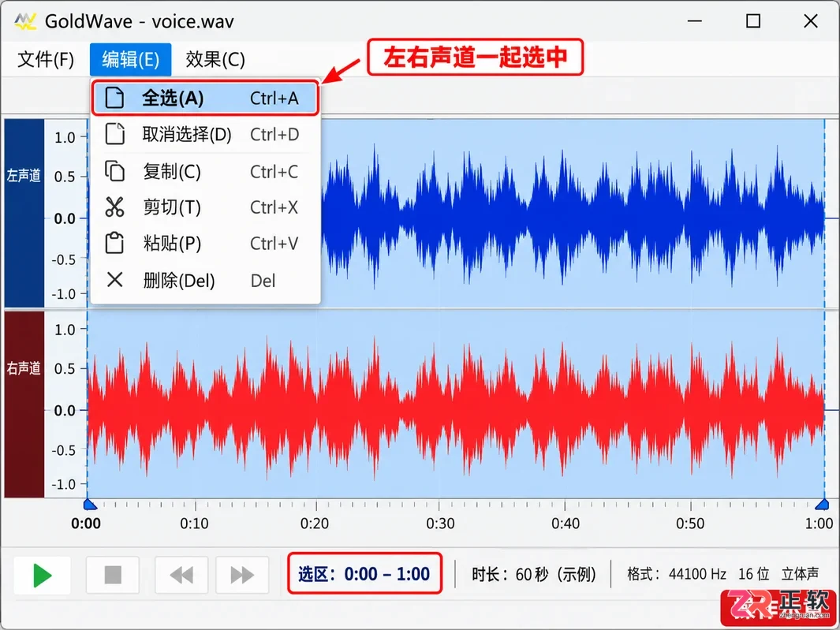
Task: Start playback with green play button
Action: point(43,576)
